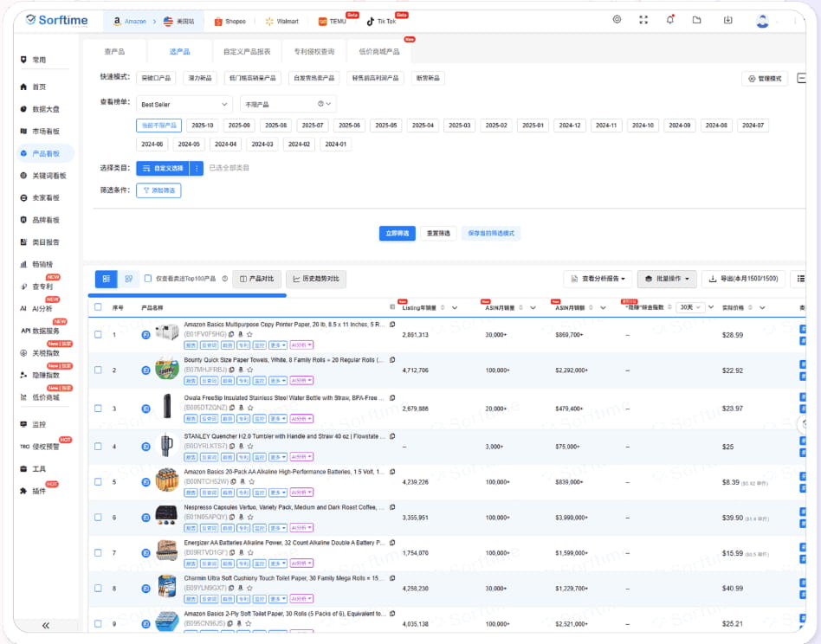Viewport: 821px width, 644px height.
Task: Check the row 4 STANLEY Quencher checkbox
Action: [x=98, y=447]
